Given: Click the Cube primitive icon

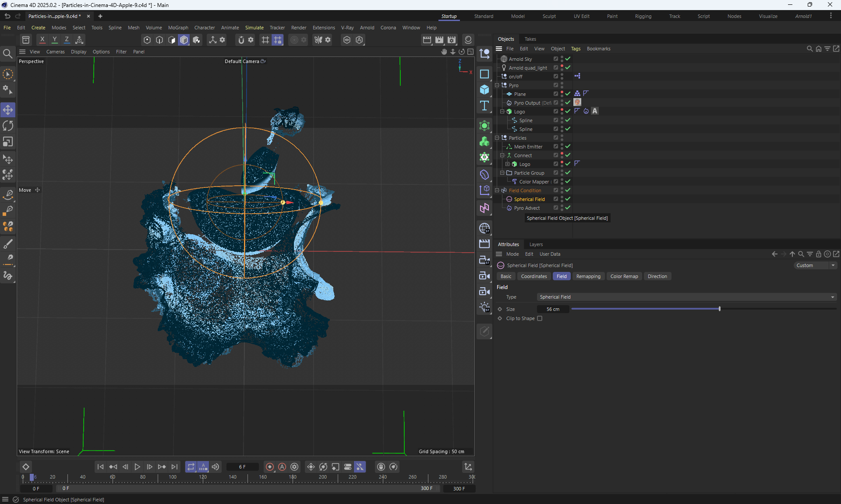Looking at the screenshot, I should pos(484,90).
